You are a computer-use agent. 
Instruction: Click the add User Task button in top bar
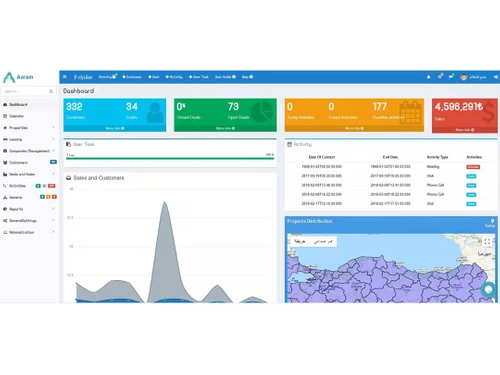[x=199, y=77]
